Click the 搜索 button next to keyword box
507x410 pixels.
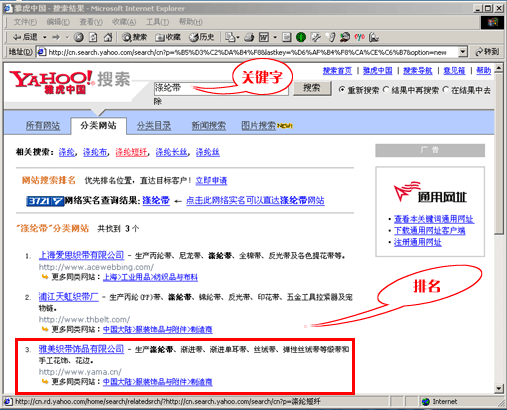[312, 88]
